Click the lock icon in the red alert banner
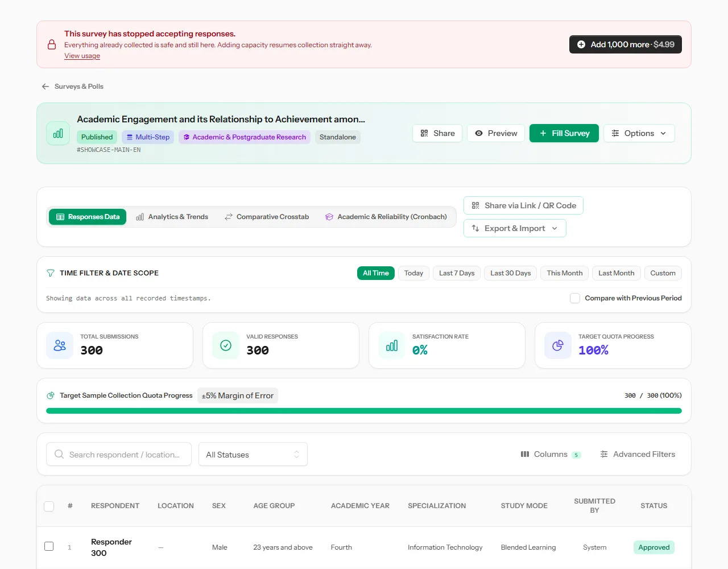728x569 pixels. click(52, 44)
